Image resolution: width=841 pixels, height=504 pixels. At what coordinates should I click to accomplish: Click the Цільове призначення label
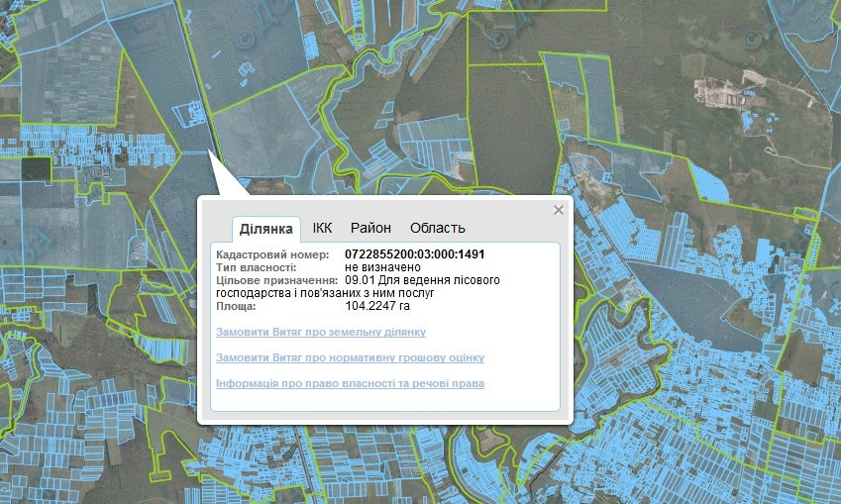click(x=269, y=280)
